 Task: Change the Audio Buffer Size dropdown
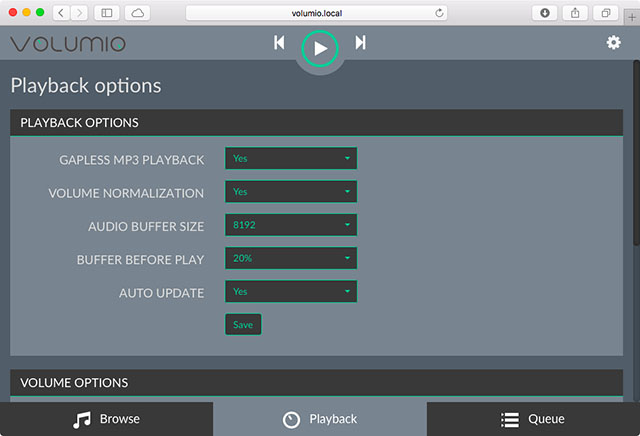290,225
